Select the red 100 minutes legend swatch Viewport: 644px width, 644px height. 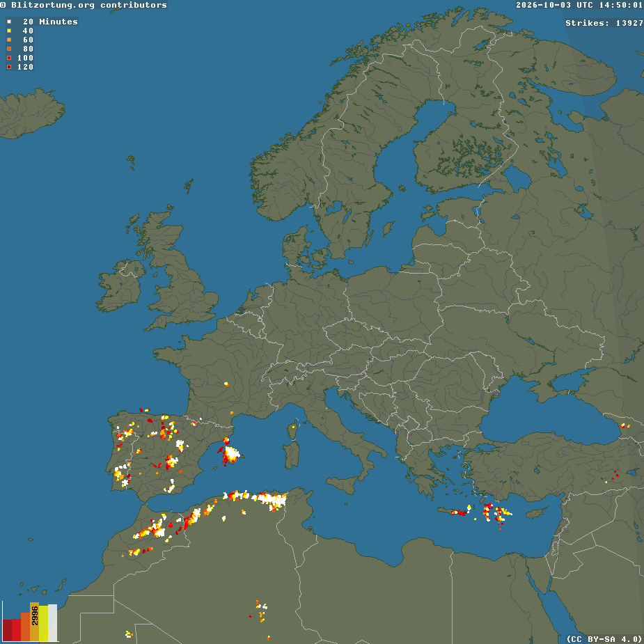coord(9,58)
